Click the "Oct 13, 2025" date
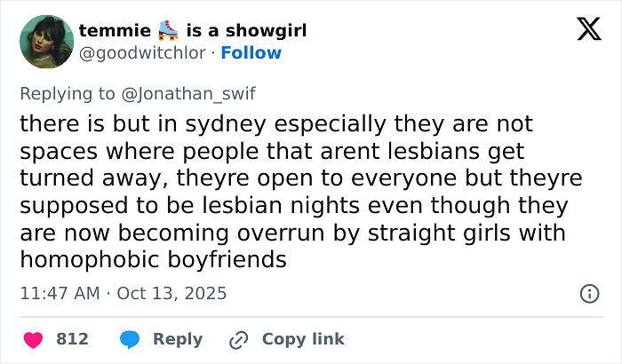This screenshot has height=364, width=622. 171,292
